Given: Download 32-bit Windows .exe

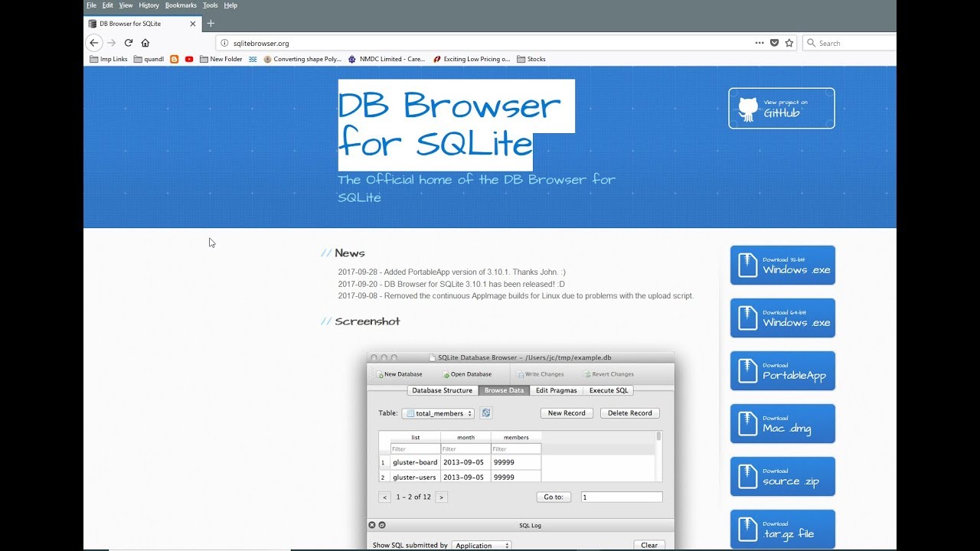Looking at the screenshot, I should click(782, 265).
